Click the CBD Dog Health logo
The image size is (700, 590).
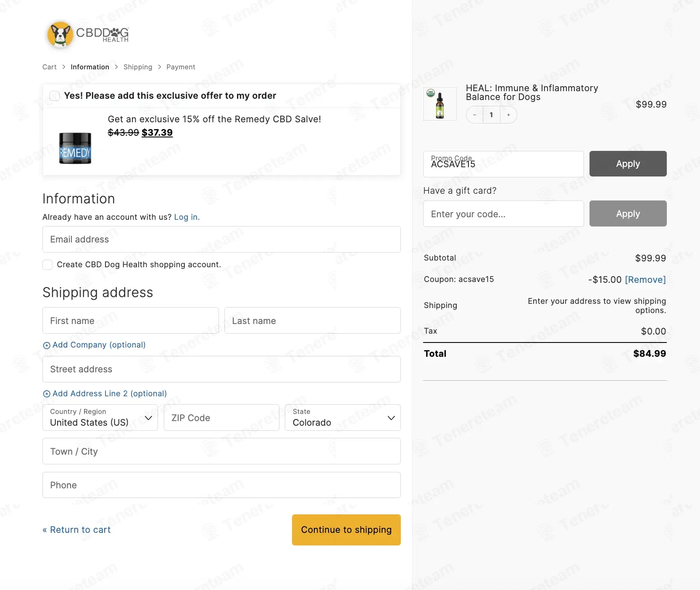click(x=88, y=34)
